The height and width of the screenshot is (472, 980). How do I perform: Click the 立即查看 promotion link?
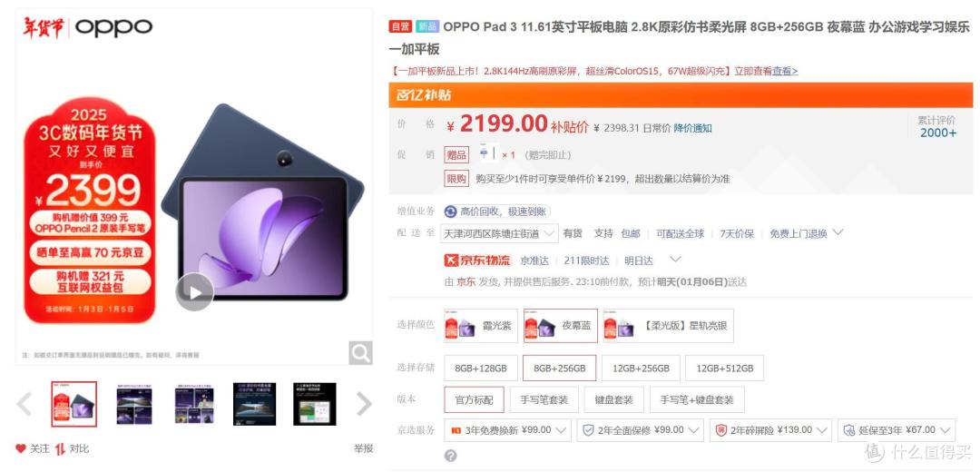753,72
